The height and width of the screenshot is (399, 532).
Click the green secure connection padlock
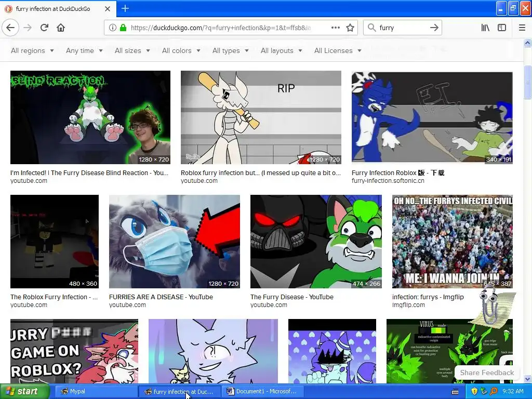[x=123, y=28]
